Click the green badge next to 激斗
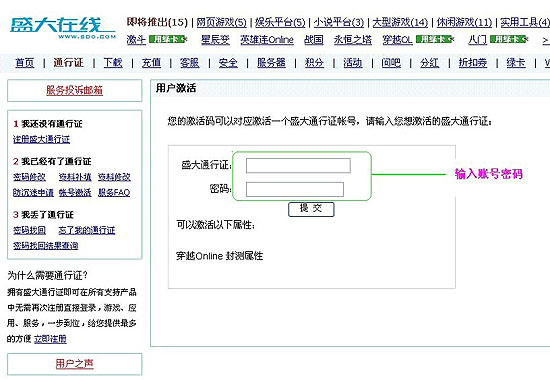 coord(166,39)
